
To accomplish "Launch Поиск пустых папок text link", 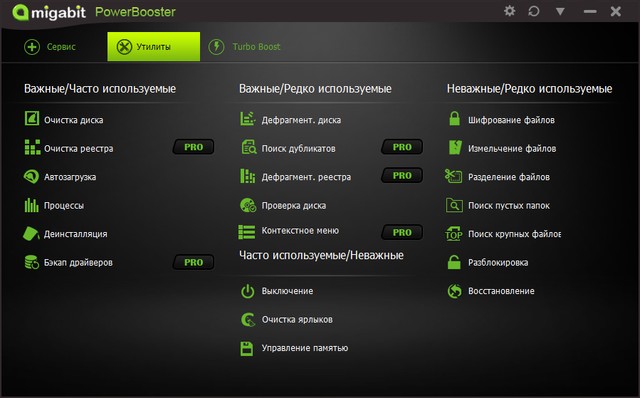I will 509,206.
